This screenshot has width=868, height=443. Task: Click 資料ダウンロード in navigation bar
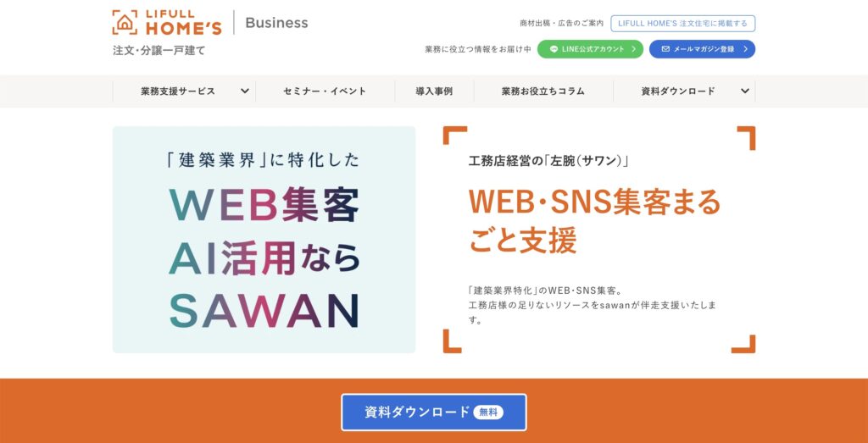click(x=678, y=91)
